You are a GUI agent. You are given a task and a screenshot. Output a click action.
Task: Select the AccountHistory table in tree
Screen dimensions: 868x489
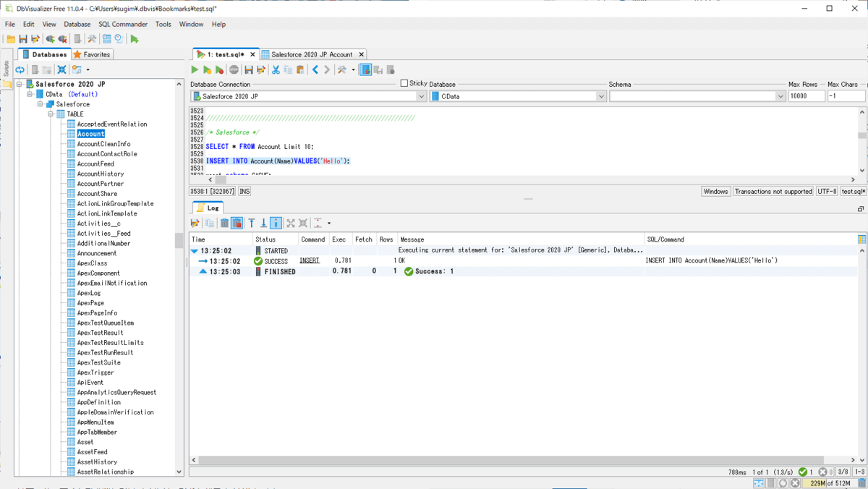(x=100, y=174)
